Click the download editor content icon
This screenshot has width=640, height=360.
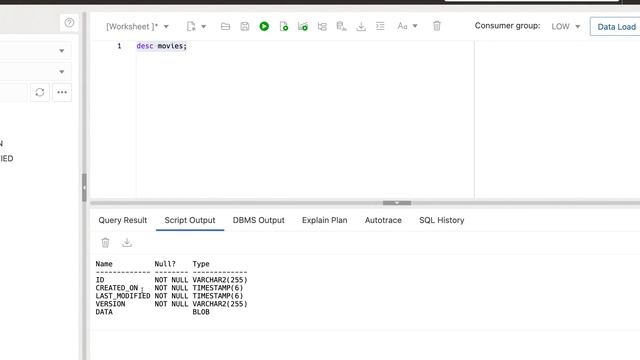point(361,27)
